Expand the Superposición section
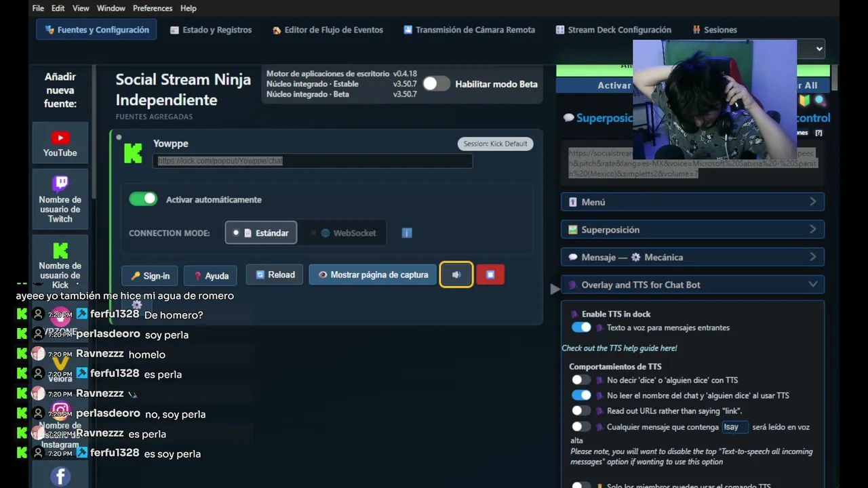This screenshot has width=868, height=488. tap(692, 230)
